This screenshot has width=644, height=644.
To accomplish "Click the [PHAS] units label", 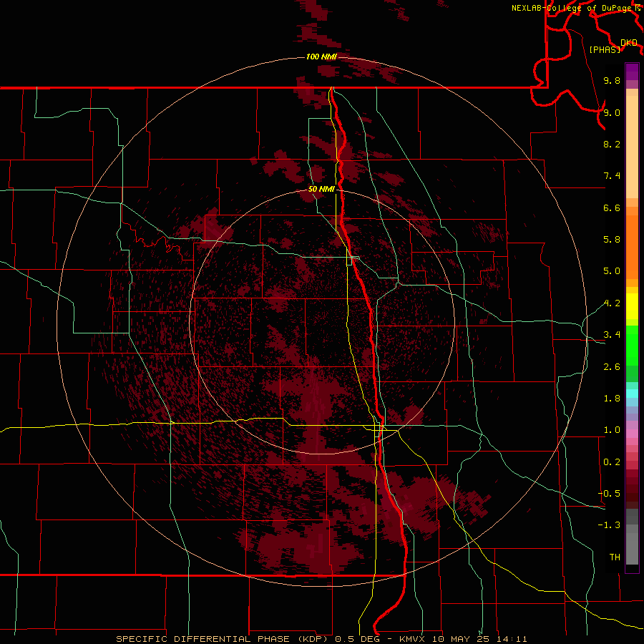I will pyautogui.click(x=605, y=49).
